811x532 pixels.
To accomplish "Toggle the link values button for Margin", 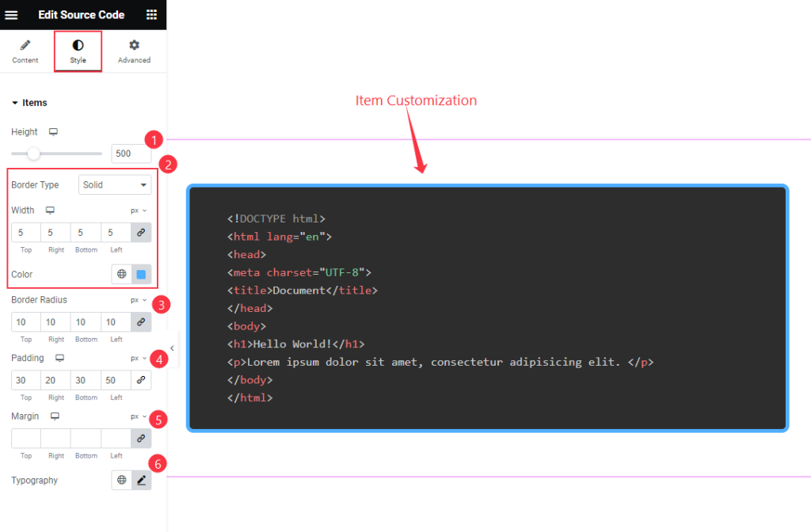I will [141, 439].
